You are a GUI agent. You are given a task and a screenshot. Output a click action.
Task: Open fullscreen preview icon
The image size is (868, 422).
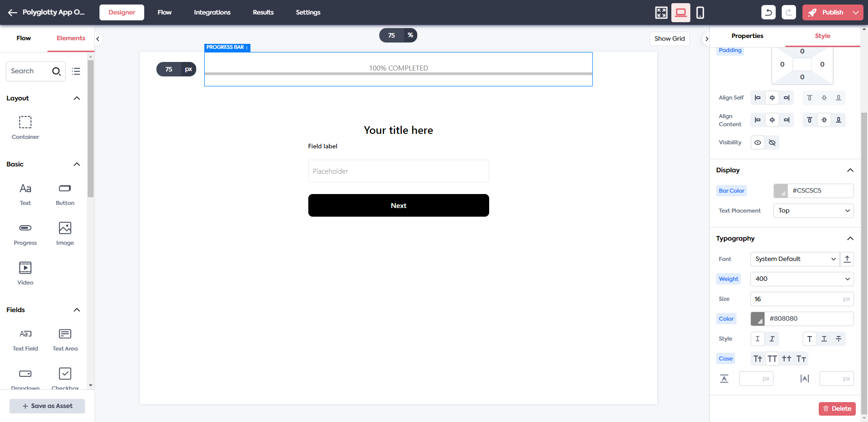(660, 12)
